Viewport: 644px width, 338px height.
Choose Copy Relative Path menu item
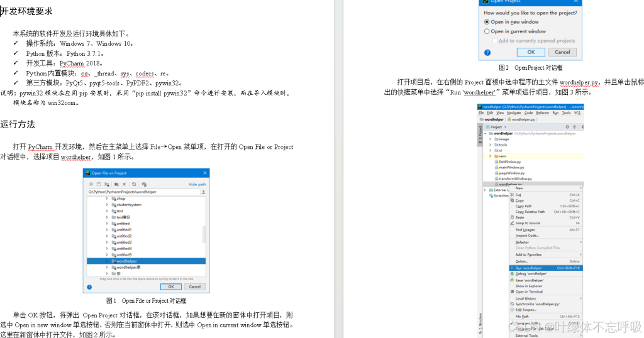545,212
